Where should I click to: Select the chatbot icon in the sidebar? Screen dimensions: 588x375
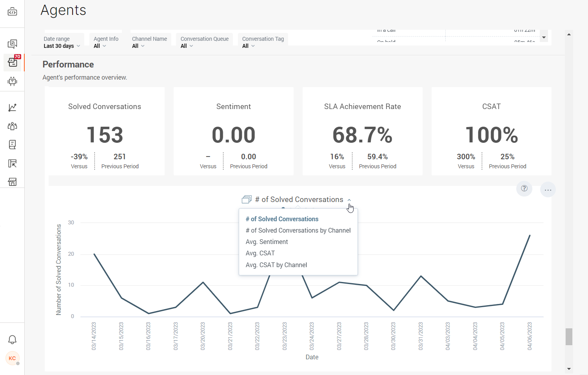point(12,81)
